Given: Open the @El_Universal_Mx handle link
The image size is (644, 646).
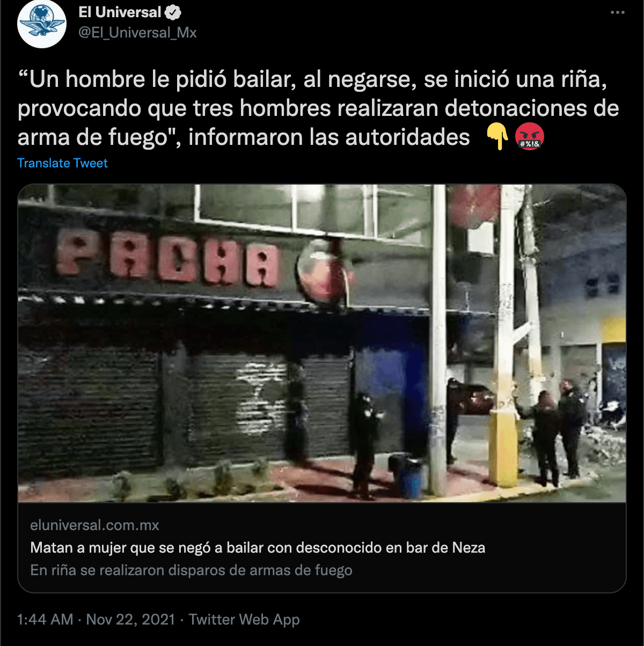Looking at the screenshot, I should point(137,33).
